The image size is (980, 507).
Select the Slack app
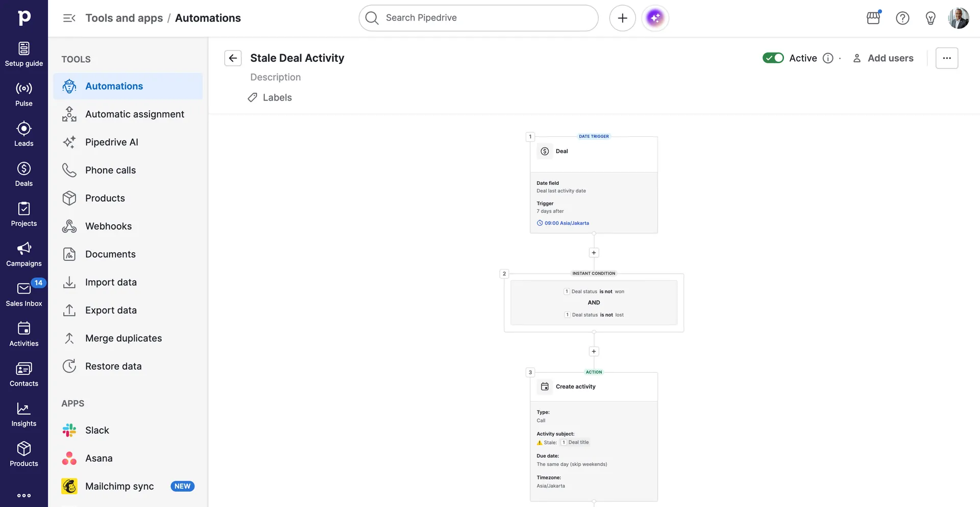[x=97, y=430]
